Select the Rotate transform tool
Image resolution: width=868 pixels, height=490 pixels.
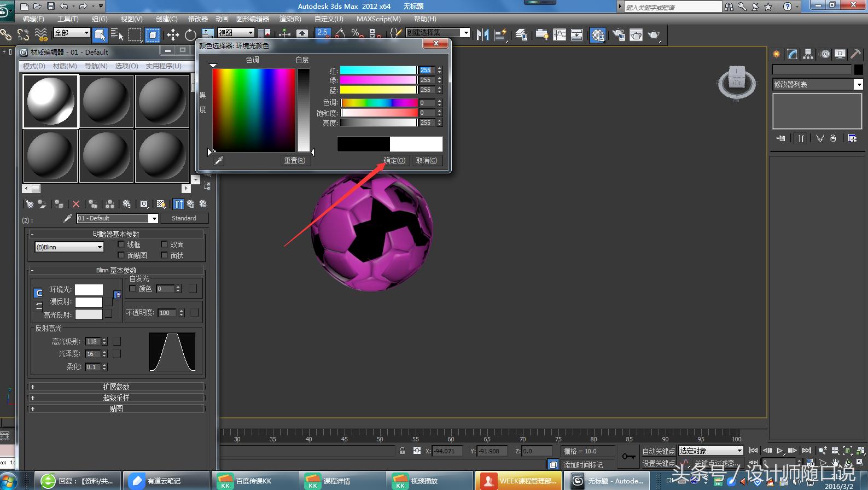coord(190,35)
